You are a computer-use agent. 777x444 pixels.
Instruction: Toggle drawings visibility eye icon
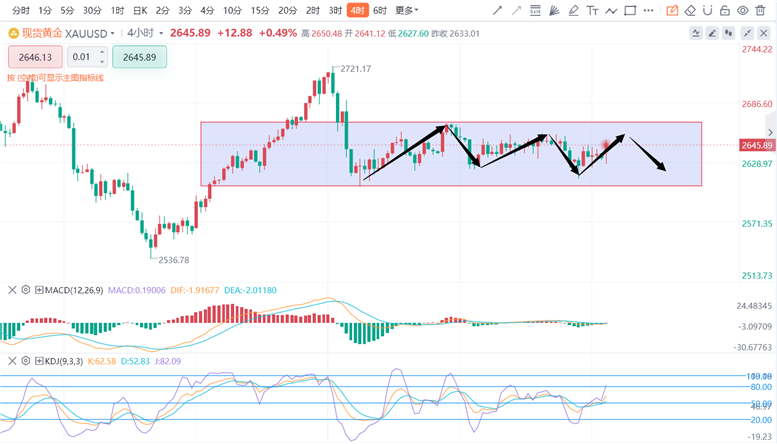pos(742,10)
